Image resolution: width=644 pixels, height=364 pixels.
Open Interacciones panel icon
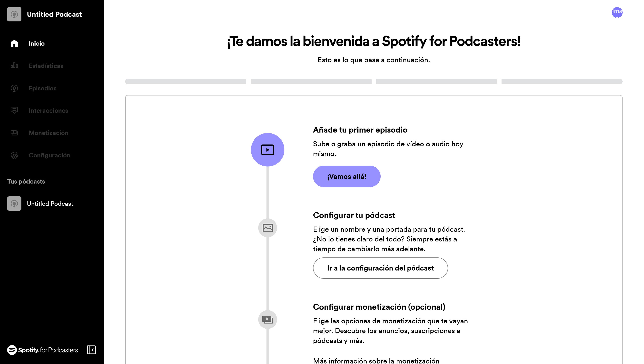tap(14, 110)
